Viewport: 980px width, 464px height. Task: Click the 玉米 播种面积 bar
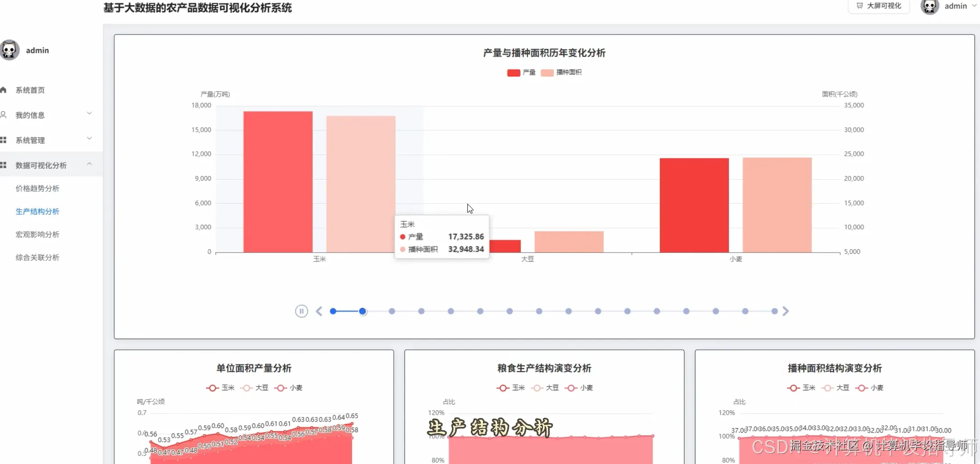tap(361, 184)
